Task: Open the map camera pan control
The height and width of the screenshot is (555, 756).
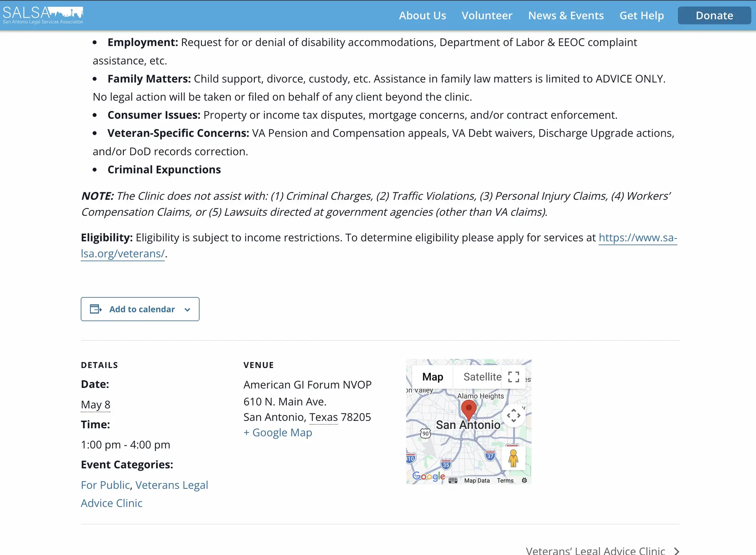Action: [x=513, y=416]
